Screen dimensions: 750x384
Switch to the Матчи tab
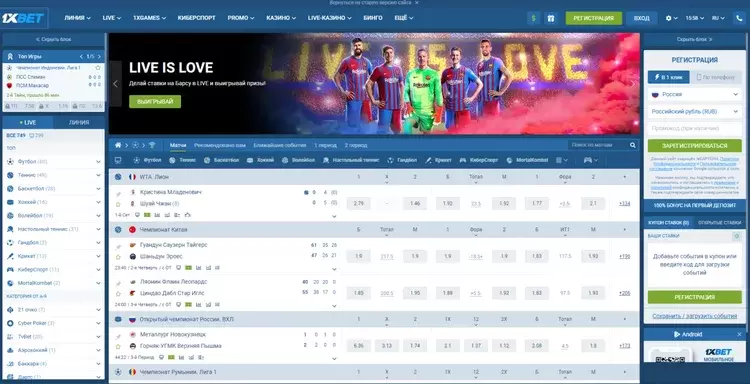178,145
